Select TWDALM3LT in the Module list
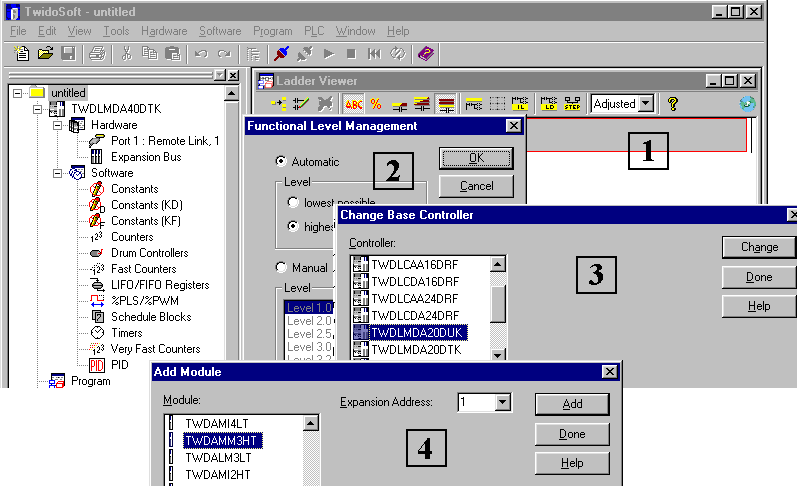797x489 pixels. pyautogui.click(x=218, y=457)
